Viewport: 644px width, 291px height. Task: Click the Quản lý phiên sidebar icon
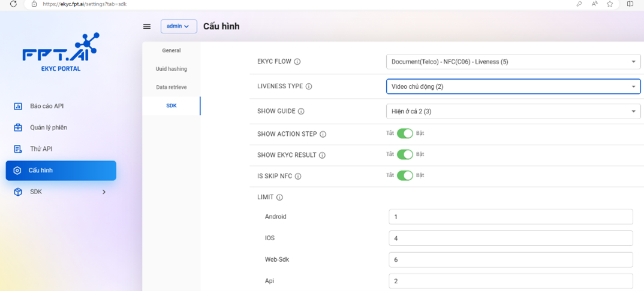point(18,128)
